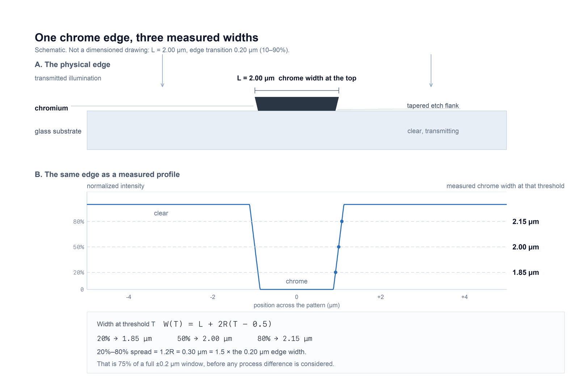The image size is (579, 392).
Task: Click the right illumination down arrow
Action: [x=431, y=71]
